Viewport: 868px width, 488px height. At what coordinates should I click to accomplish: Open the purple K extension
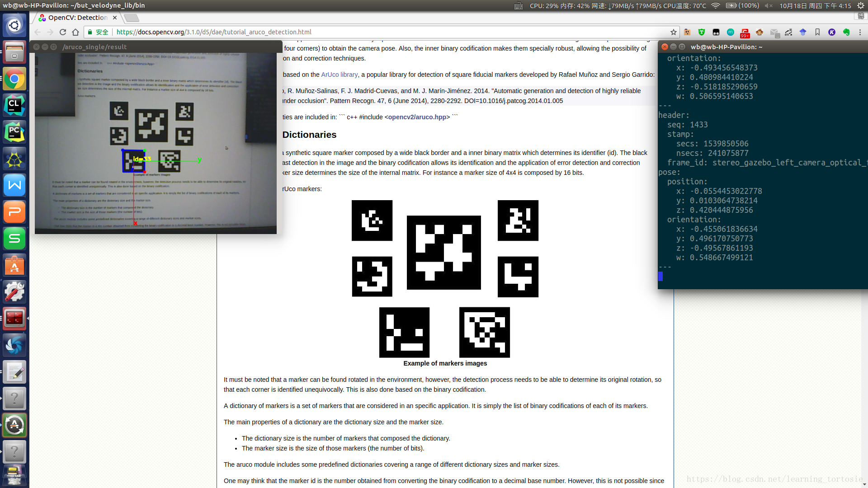(832, 32)
